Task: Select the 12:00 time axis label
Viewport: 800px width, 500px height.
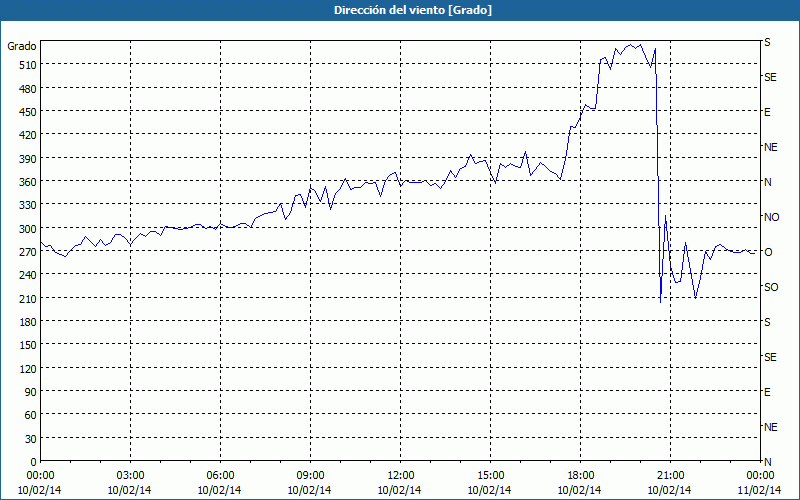Action: point(400,476)
